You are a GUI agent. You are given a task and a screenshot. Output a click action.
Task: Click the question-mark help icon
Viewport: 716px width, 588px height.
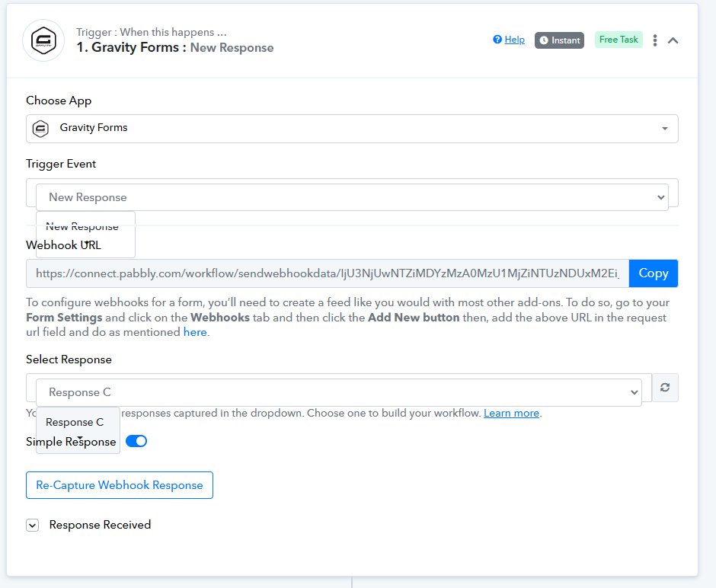pos(497,40)
